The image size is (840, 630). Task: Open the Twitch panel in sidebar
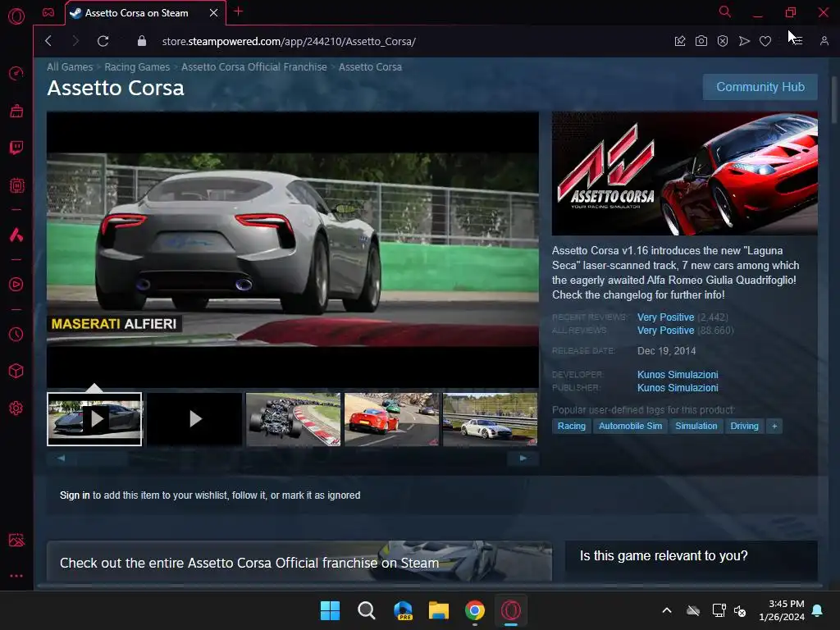[x=16, y=148]
